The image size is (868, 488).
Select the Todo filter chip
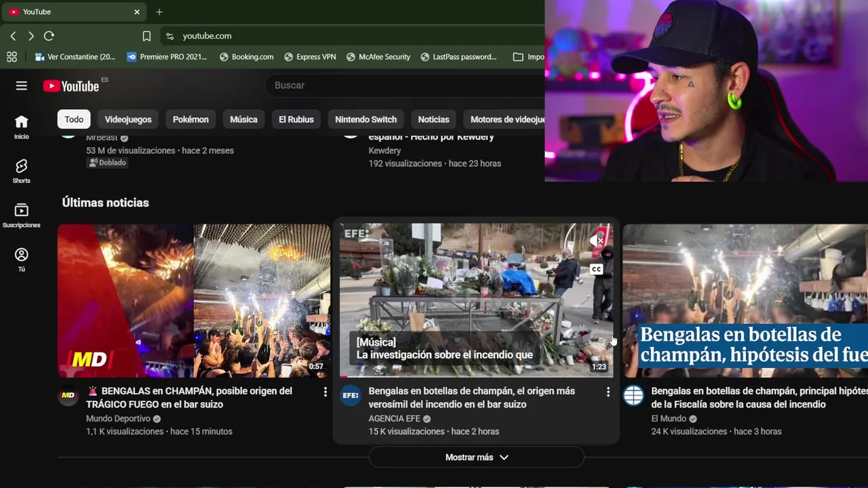[74, 119]
